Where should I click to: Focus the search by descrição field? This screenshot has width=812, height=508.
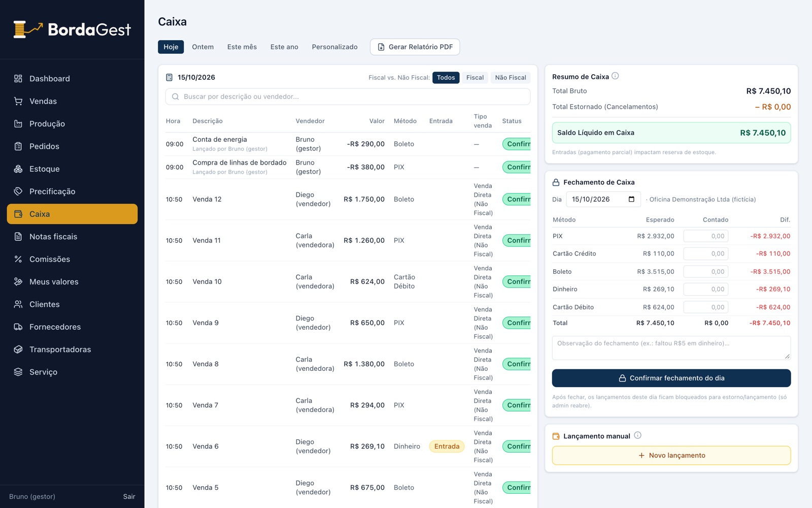348,97
